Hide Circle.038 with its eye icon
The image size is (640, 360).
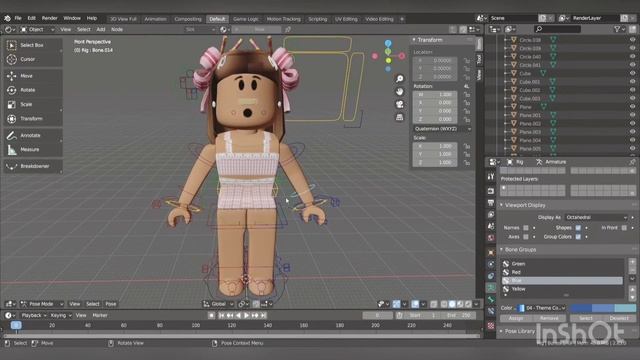(x=632, y=40)
